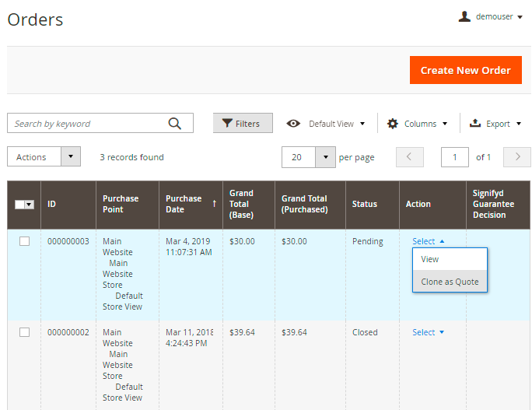Click the Create New Order button

(465, 70)
